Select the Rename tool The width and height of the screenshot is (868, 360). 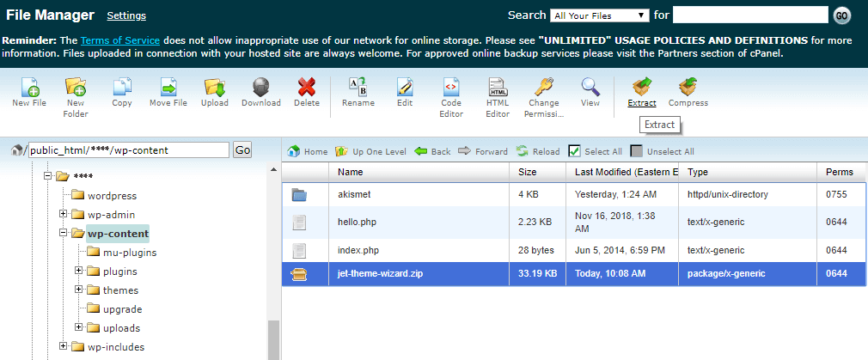[358, 88]
